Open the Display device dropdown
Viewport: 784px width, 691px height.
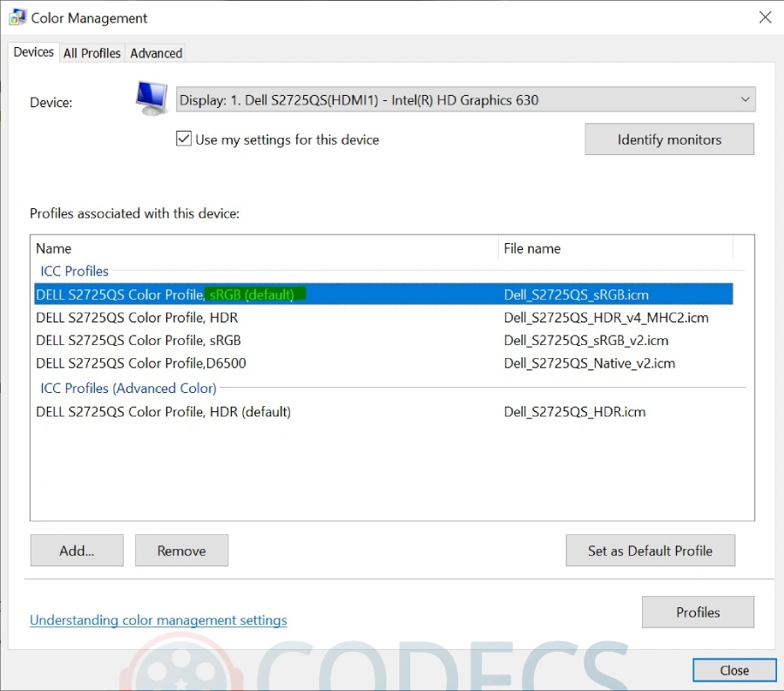tap(465, 99)
